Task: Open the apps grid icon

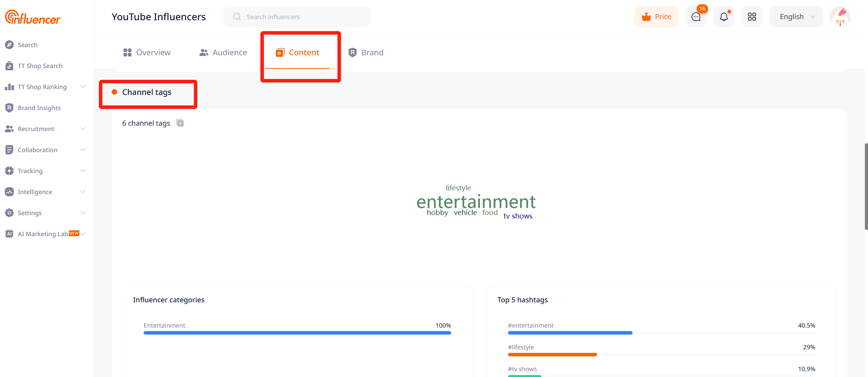Action: point(752,17)
